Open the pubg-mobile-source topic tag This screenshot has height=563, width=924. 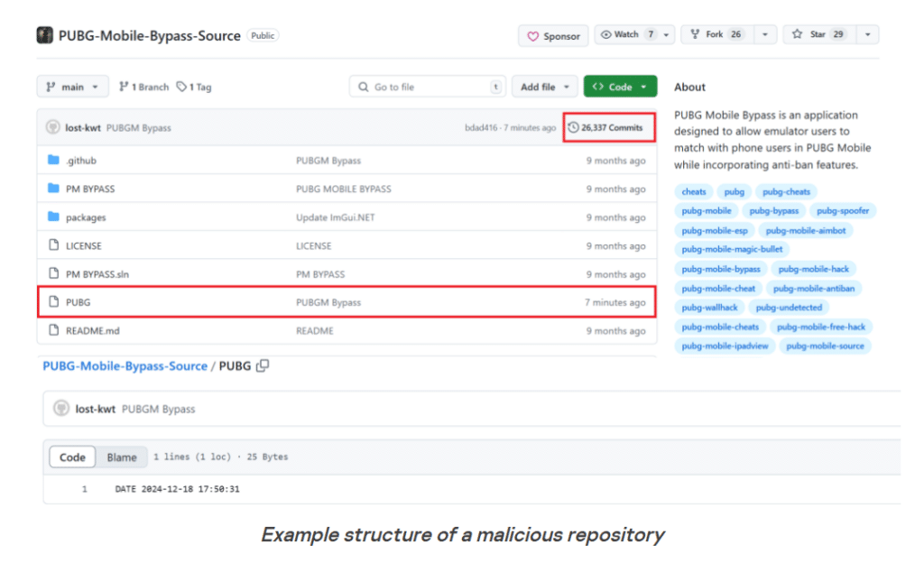pos(825,346)
